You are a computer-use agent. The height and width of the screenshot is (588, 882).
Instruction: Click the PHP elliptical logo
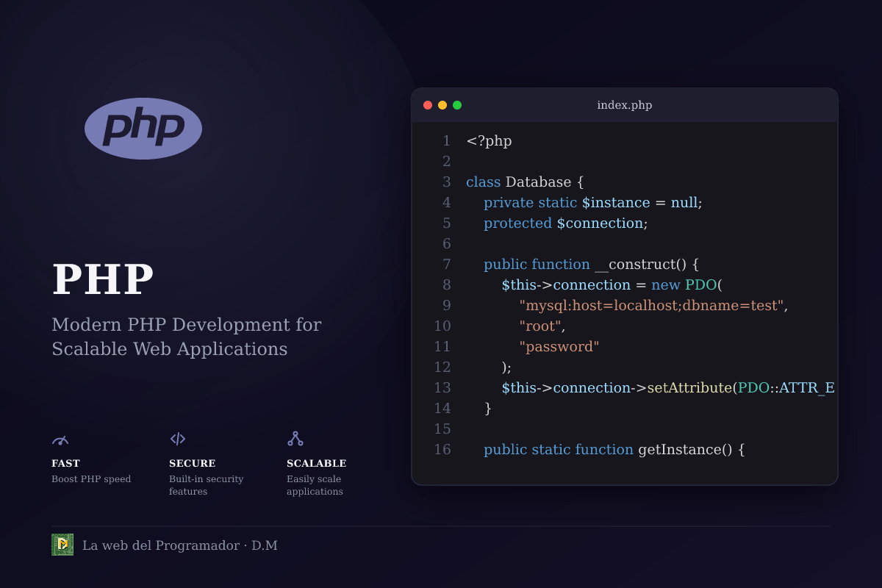(x=143, y=129)
